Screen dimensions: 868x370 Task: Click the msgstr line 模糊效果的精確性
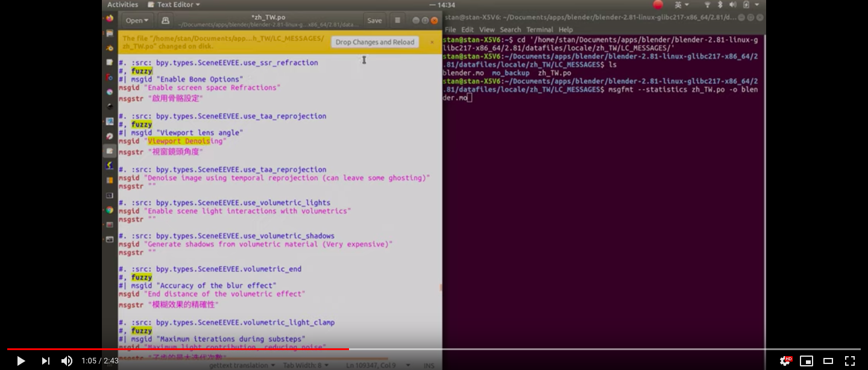169,305
